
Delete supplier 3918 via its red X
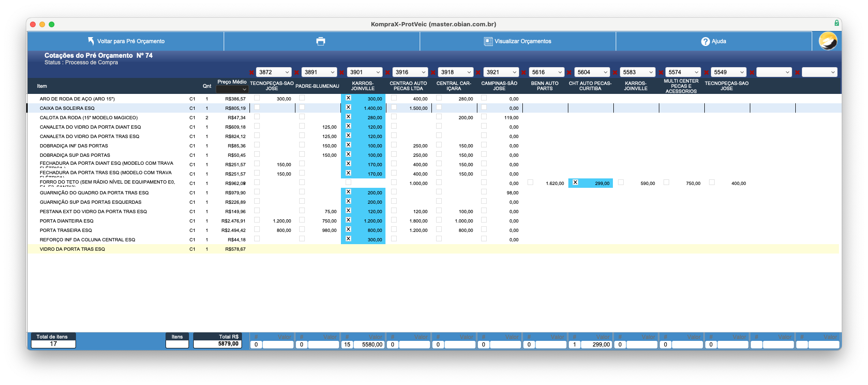tap(433, 72)
